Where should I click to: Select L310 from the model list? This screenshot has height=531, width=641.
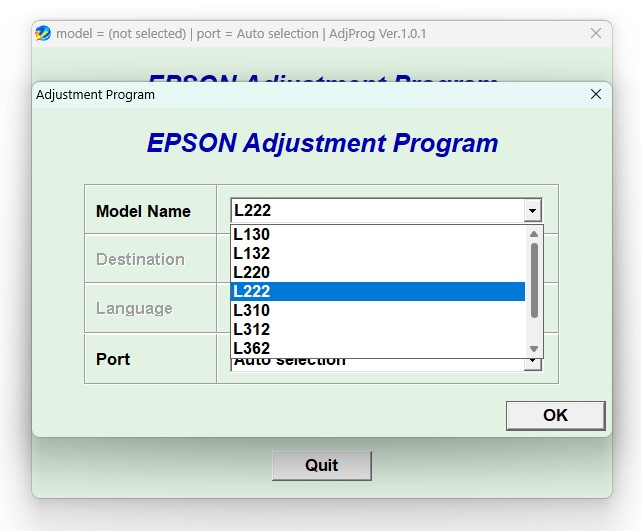click(378, 310)
